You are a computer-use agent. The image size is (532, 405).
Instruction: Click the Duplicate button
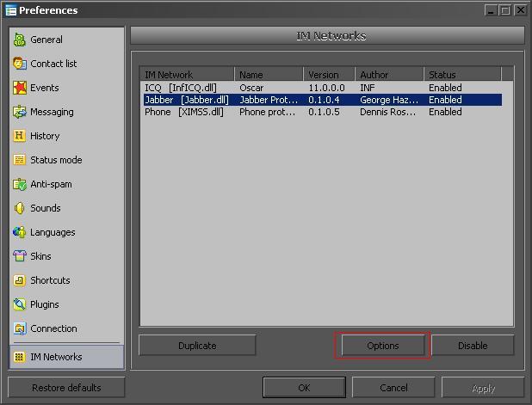coord(197,346)
